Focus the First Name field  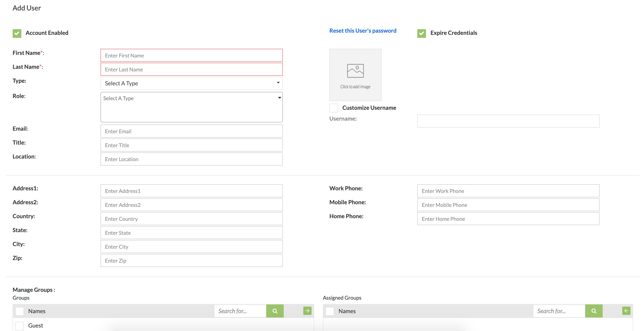[191, 56]
